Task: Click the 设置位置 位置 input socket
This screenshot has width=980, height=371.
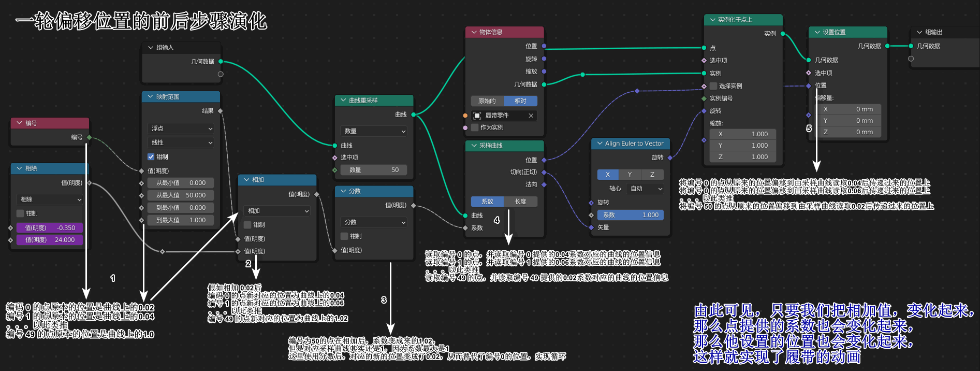Action: point(809,85)
